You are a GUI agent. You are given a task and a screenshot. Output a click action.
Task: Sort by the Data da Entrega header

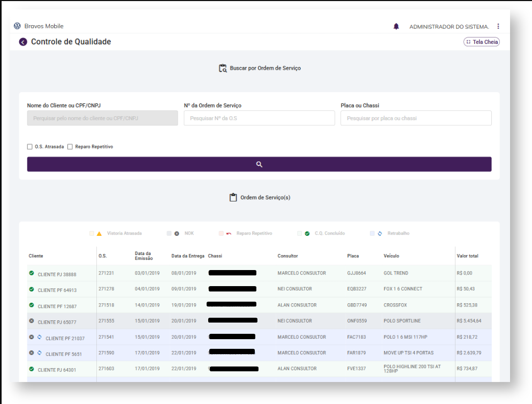[x=188, y=256]
